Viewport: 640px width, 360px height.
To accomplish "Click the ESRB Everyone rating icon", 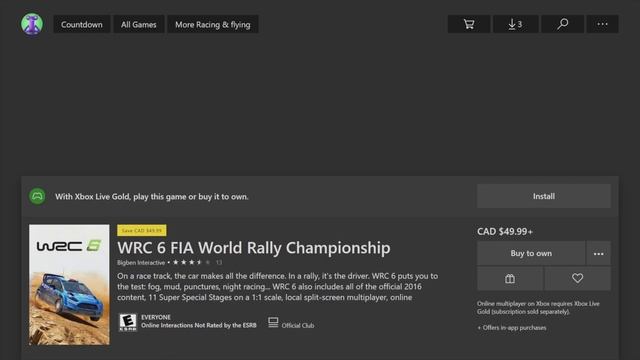I will [128, 322].
